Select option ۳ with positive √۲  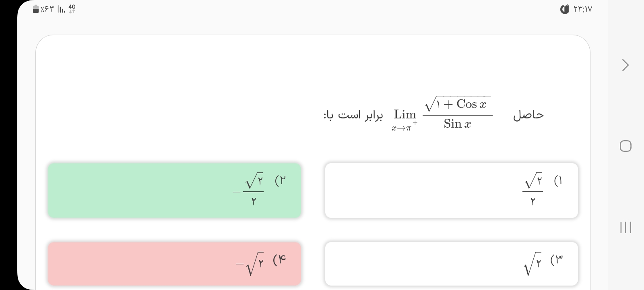click(x=451, y=264)
